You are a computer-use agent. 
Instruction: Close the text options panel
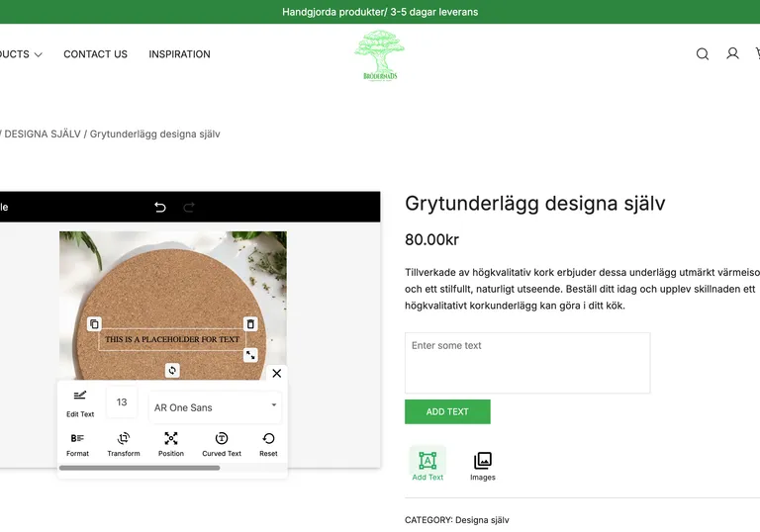tap(277, 373)
